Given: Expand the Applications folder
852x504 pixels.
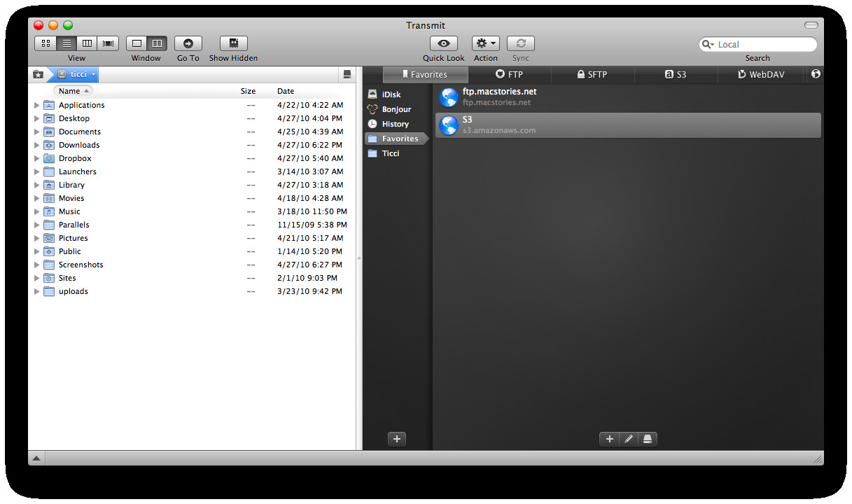Looking at the screenshot, I should click(x=37, y=105).
